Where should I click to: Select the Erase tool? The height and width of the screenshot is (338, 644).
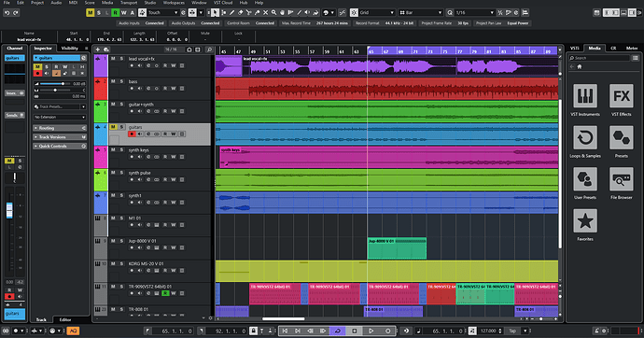pos(241,13)
